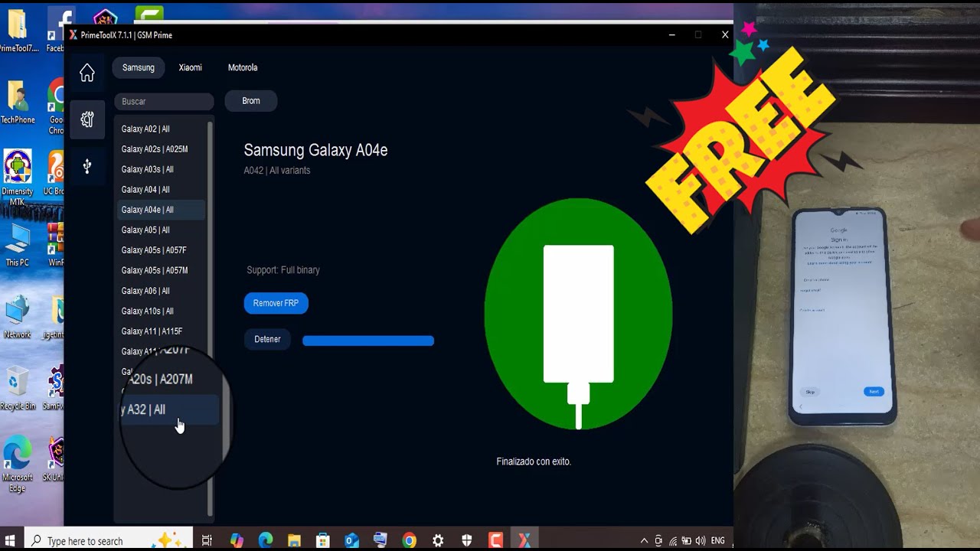This screenshot has width=980, height=551.
Task: Select Galaxy A05s | A057F
Action: coord(161,250)
